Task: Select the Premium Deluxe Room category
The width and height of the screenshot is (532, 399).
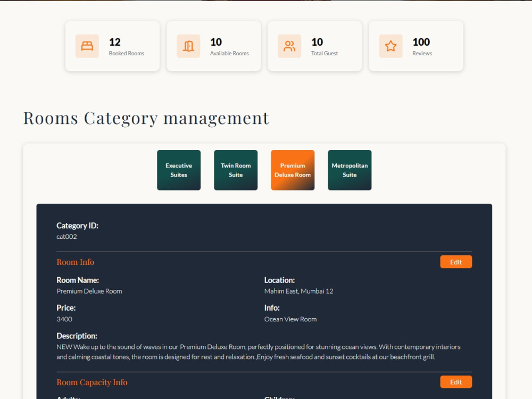Action: point(293,170)
